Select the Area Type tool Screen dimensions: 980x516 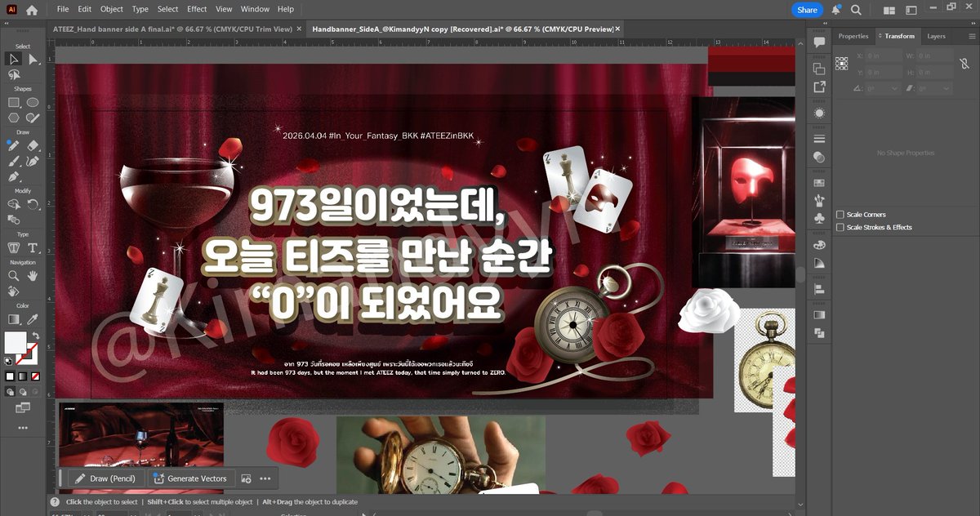tap(13, 247)
